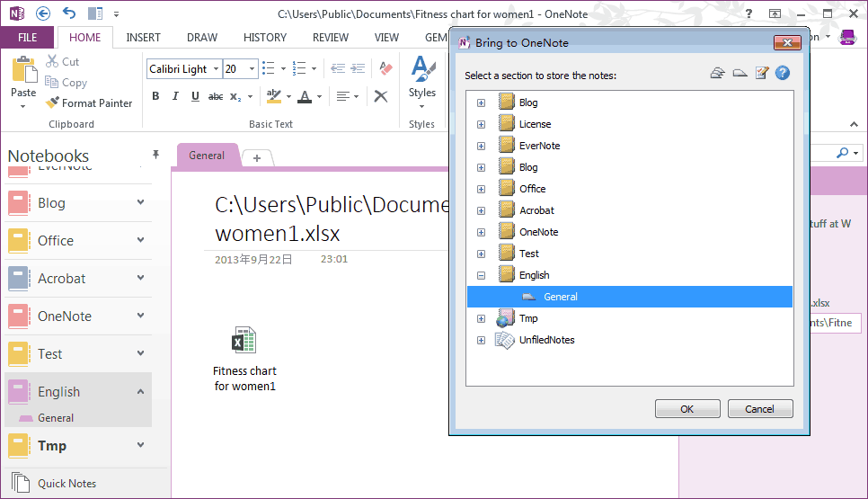
Task: Click the search magnifier icon
Action: tap(842, 152)
